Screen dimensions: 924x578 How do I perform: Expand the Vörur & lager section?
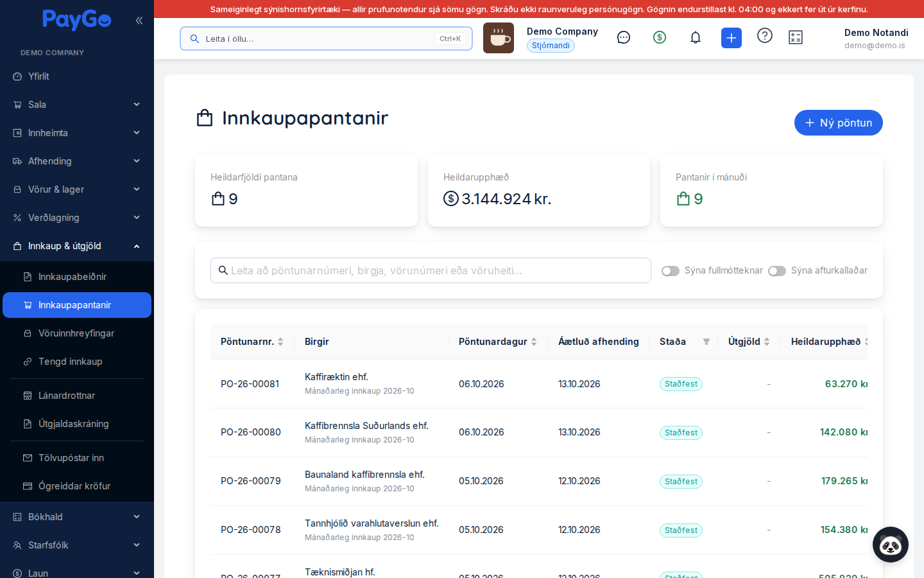77,189
